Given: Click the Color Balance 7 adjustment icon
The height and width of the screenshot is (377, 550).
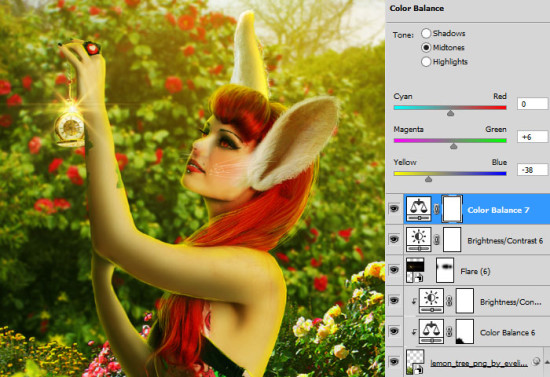Looking at the screenshot, I should 418,209.
